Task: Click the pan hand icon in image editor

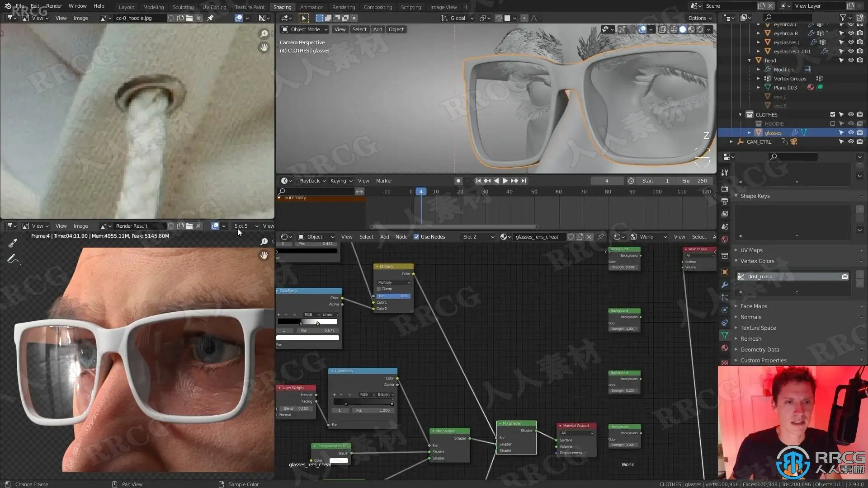Action: coord(264,47)
